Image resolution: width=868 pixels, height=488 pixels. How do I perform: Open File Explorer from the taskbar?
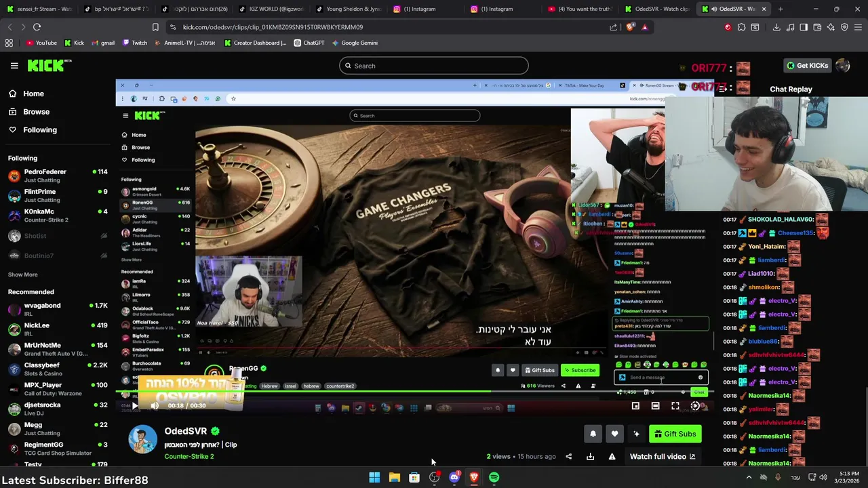point(394,478)
